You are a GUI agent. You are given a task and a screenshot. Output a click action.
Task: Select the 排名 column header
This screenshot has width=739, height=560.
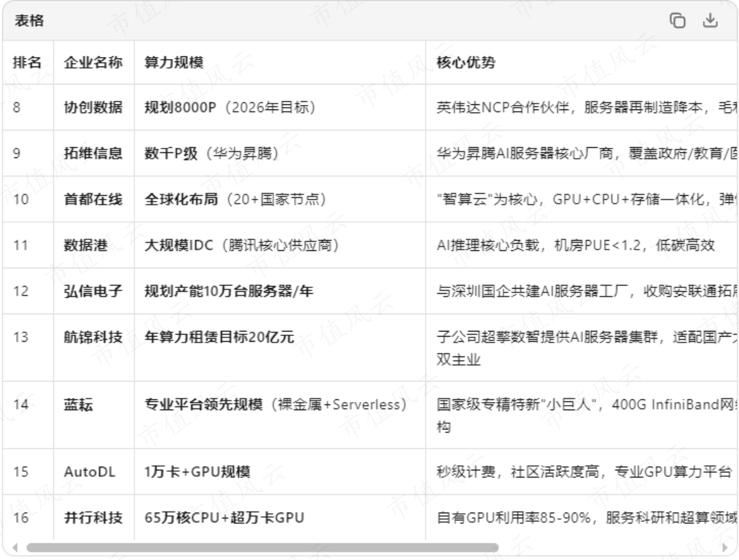pyautogui.click(x=27, y=62)
